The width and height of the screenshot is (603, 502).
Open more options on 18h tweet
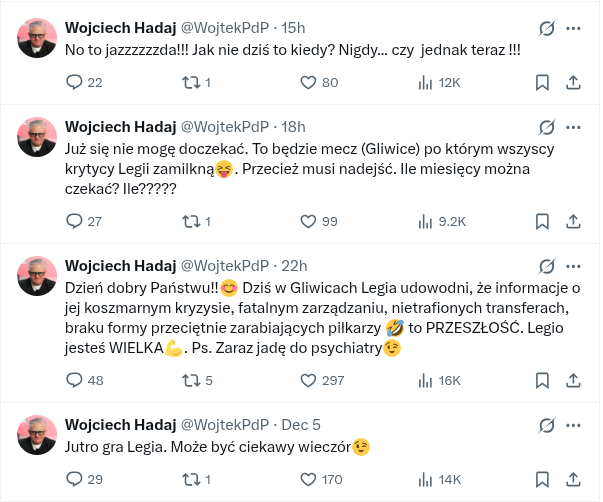pos(577,127)
